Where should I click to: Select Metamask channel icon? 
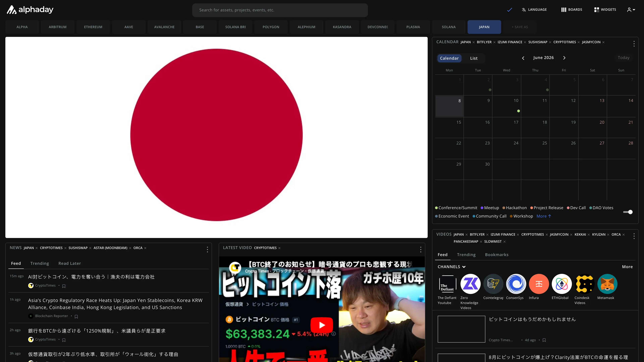pyautogui.click(x=607, y=284)
